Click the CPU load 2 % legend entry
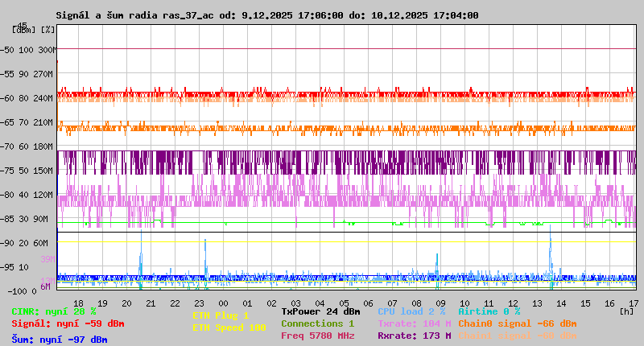 pos(411,311)
